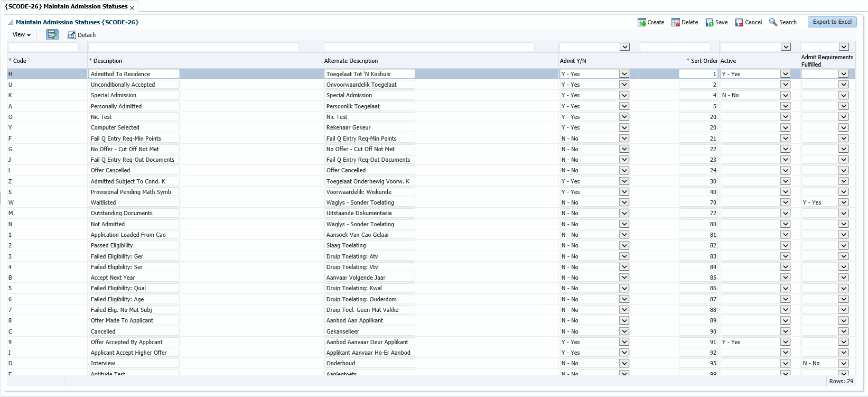Toggle the Query By Example filter icon
The height and width of the screenshot is (397, 868).
click(52, 35)
